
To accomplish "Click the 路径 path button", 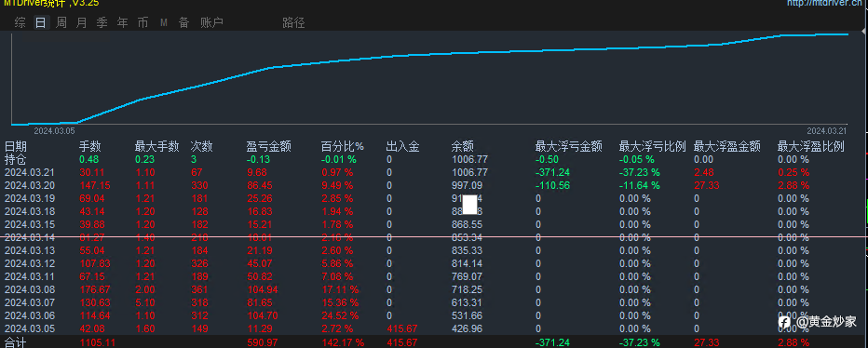I will coord(293,22).
